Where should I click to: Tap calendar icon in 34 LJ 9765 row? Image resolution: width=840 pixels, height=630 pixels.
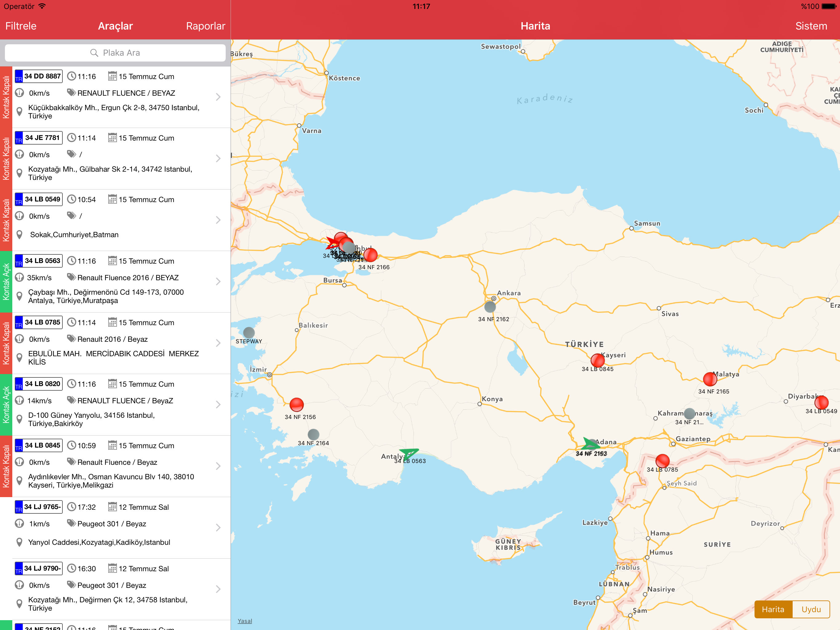(113, 507)
